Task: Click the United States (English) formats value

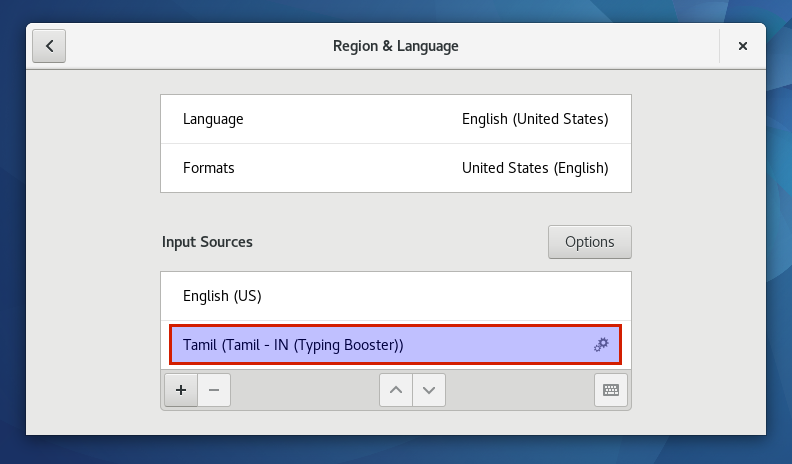Action: click(535, 168)
